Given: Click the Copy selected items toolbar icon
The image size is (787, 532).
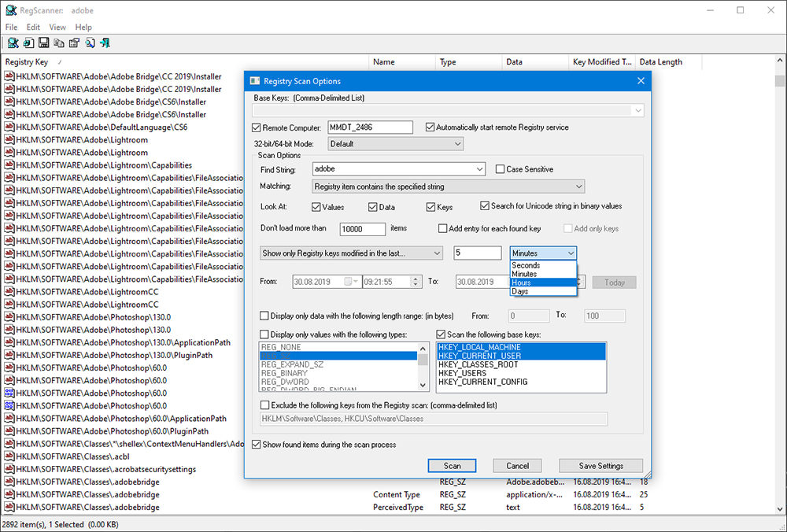Looking at the screenshot, I should point(59,43).
